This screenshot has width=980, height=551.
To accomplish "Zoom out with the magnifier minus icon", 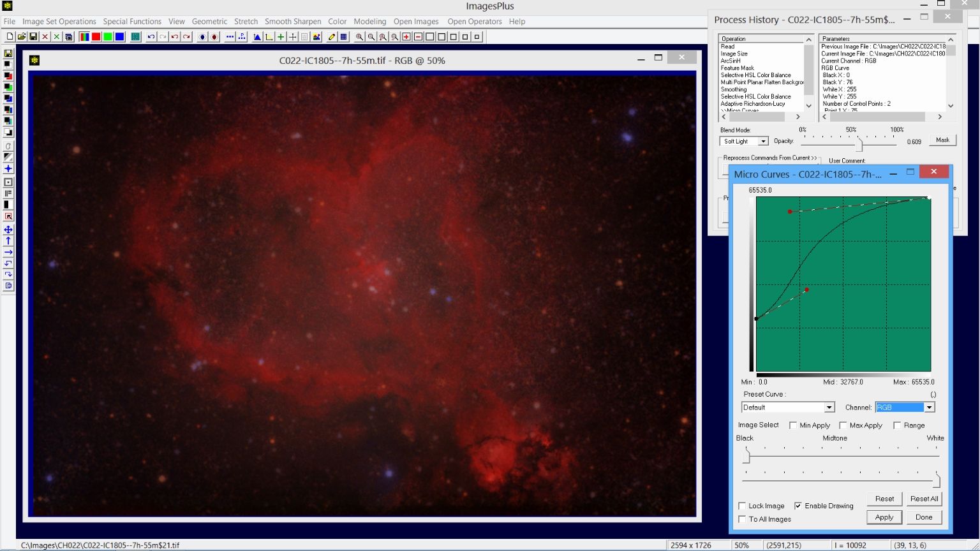I will [371, 37].
